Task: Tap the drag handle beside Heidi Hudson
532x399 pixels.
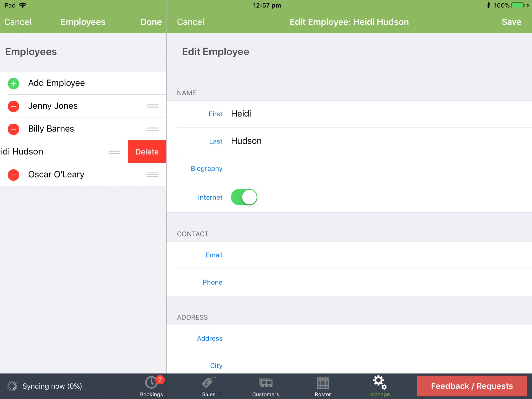Action: (114, 151)
